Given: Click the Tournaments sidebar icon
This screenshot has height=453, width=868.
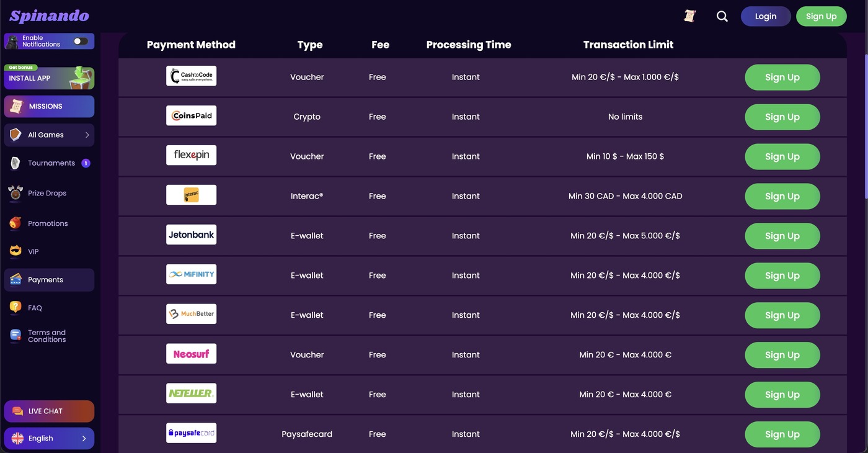Looking at the screenshot, I should click(x=15, y=163).
